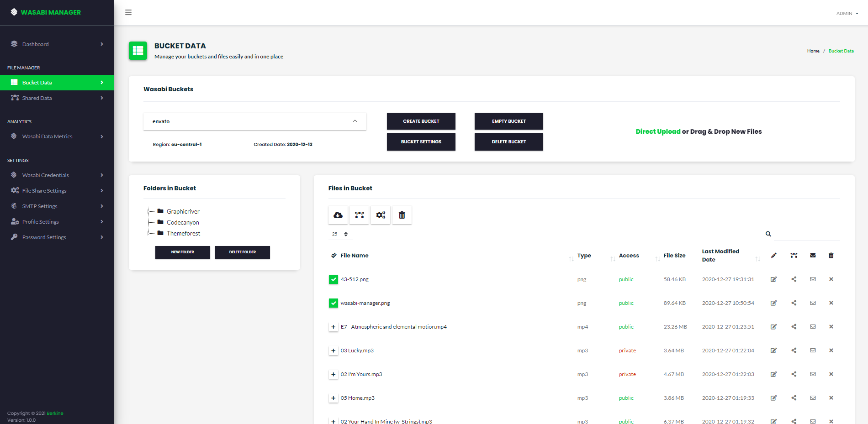The width and height of the screenshot is (868, 424).
Task: Share the wasabi-manager.png file
Action: tap(794, 303)
